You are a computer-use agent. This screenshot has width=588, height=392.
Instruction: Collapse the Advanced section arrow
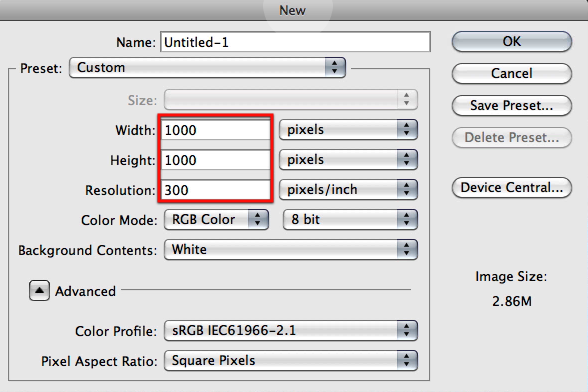click(x=39, y=291)
